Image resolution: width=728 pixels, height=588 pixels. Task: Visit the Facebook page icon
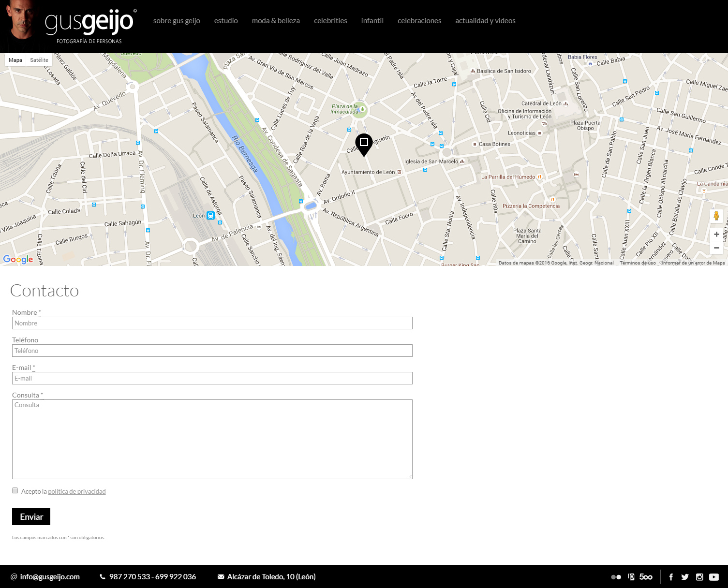point(671,577)
